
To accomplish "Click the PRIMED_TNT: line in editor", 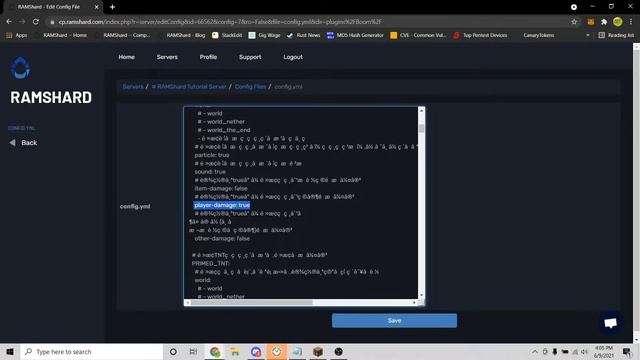I will tap(211, 263).
